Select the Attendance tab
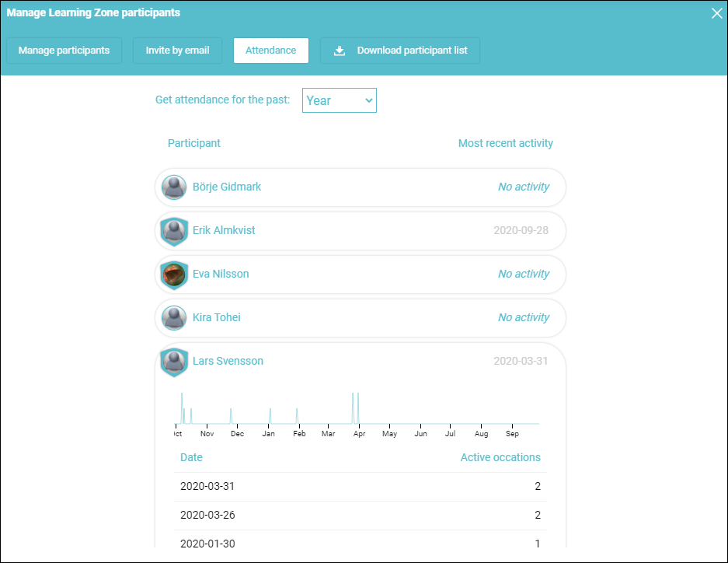Image resolution: width=728 pixels, height=563 pixels. coord(271,51)
